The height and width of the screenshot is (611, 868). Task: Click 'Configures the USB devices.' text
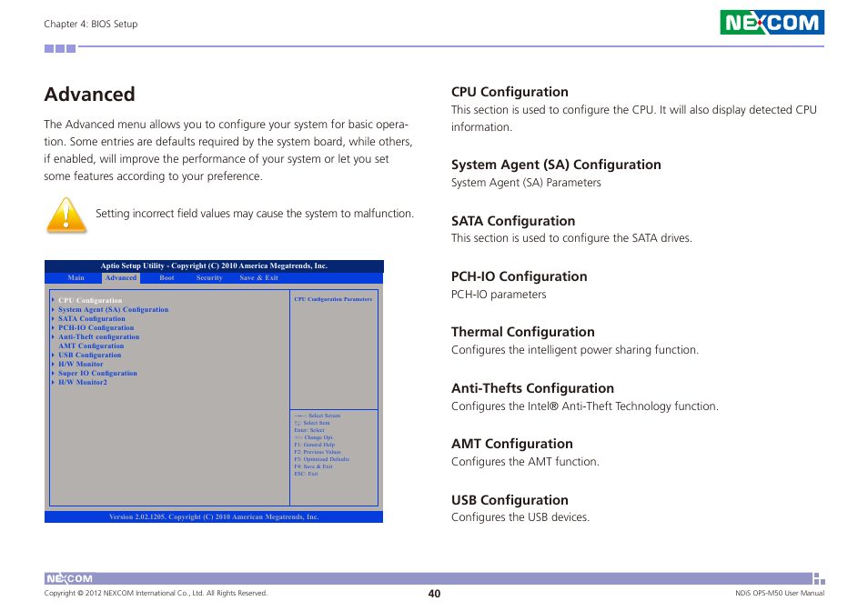click(x=520, y=517)
